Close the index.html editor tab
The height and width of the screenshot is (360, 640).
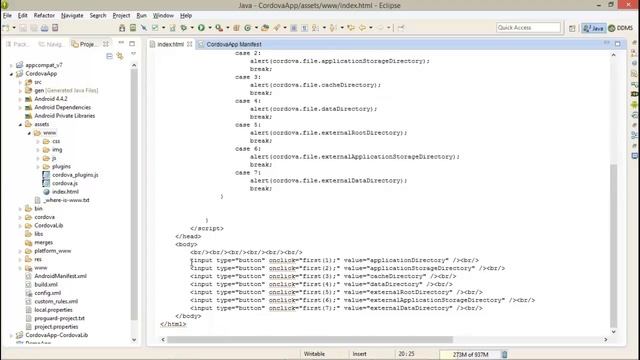(x=190, y=44)
